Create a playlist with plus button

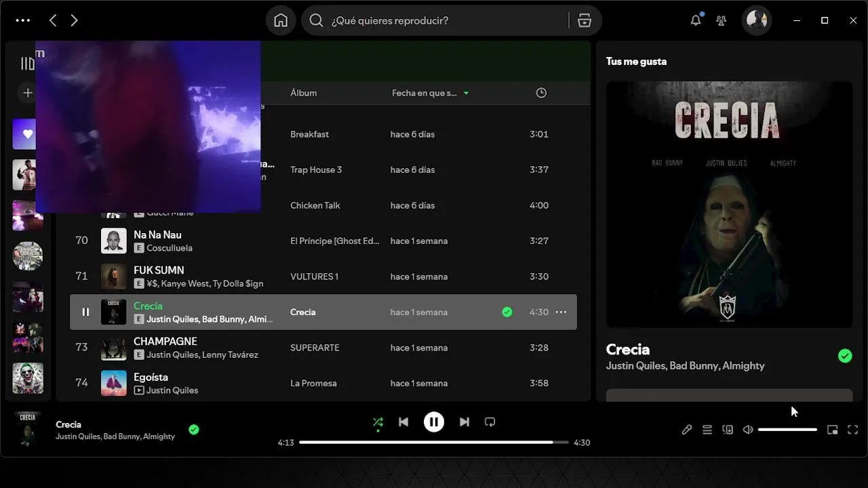pyautogui.click(x=28, y=93)
